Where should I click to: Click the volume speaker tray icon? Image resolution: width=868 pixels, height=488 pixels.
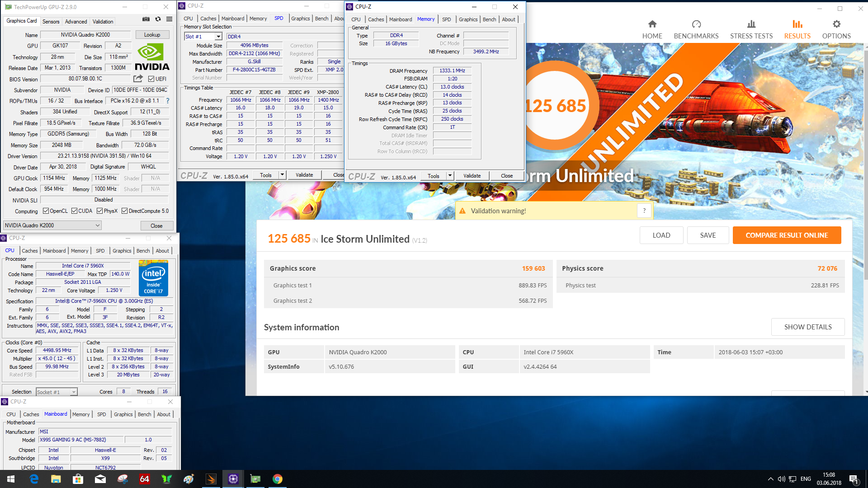(781, 479)
